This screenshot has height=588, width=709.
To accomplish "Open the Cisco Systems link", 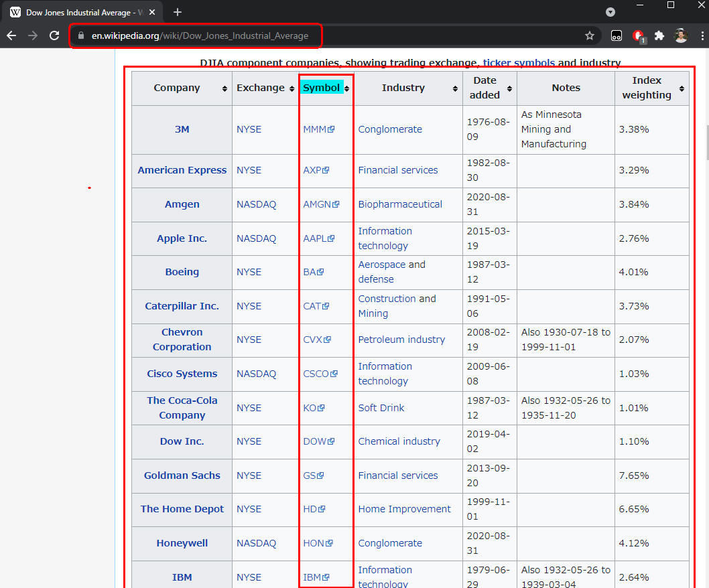I will (x=182, y=374).
